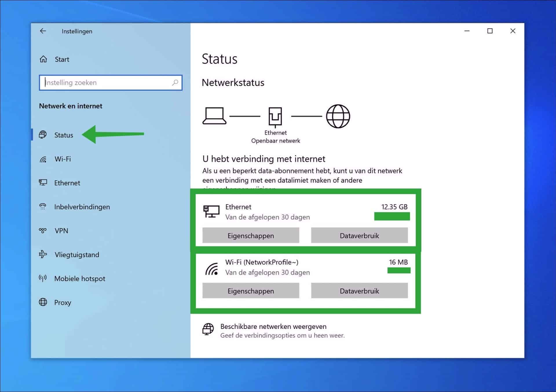
Task: Click the back arrow in Instellingen
Action: (x=43, y=31)
